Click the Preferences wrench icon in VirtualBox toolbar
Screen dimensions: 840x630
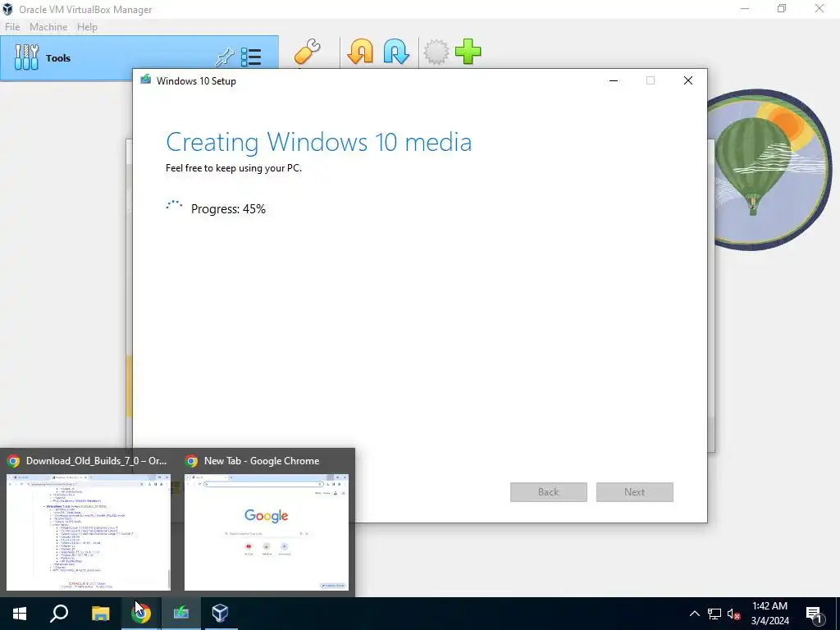[307, 52]
